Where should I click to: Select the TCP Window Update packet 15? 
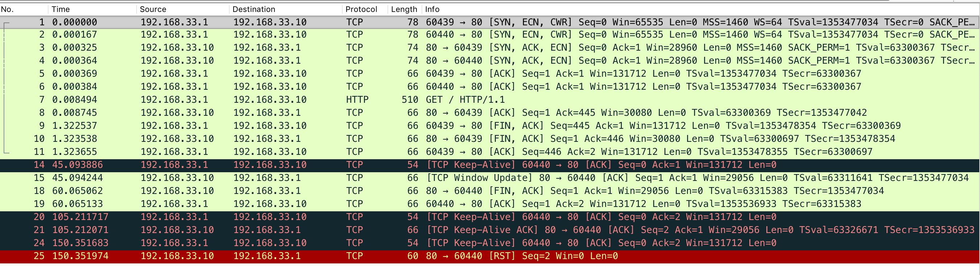click(490, 178)
